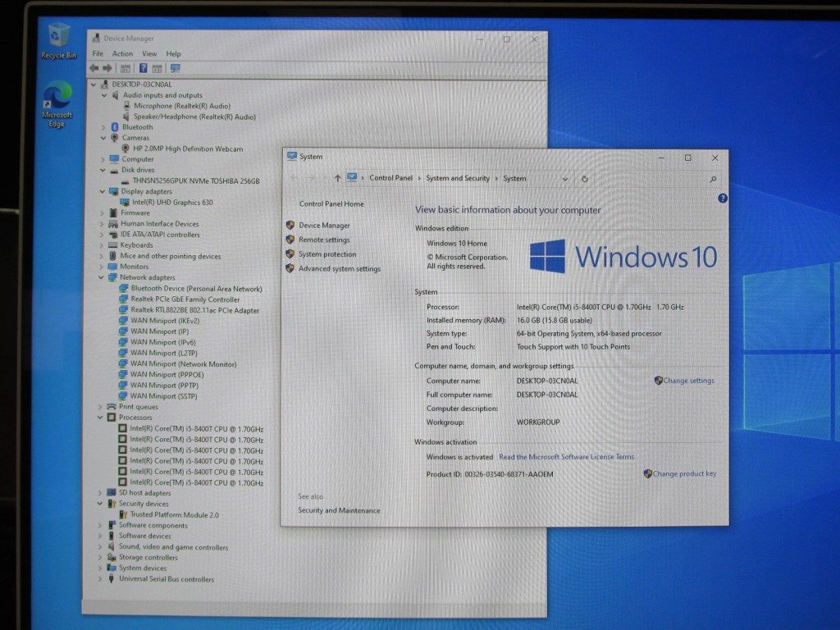The height and width of the screenshot is (630, 840).
Task: Click the refresh button in System window
Action: (x=584, y=179)
